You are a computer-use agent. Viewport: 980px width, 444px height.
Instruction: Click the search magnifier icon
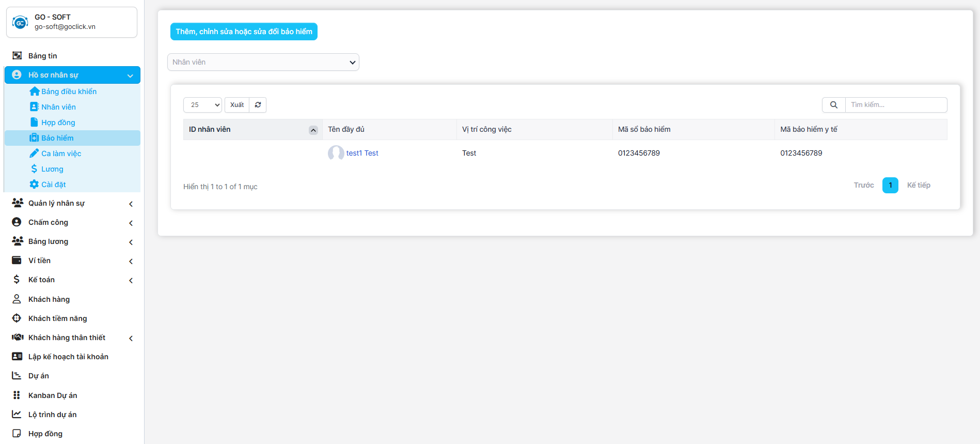pos(833,105)
